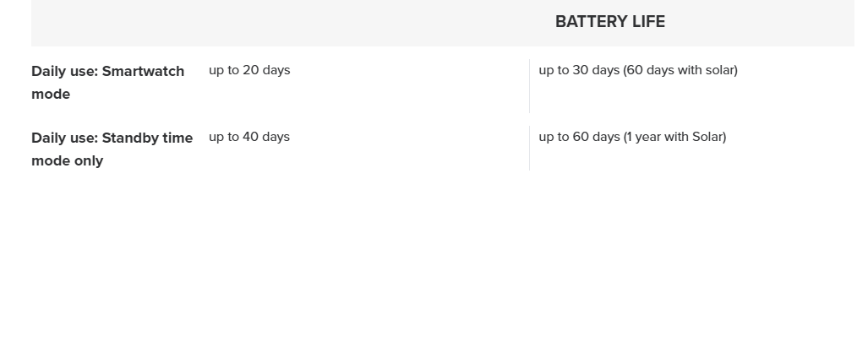Click the vertical divider in Smartwatch row

coord(529,85)
